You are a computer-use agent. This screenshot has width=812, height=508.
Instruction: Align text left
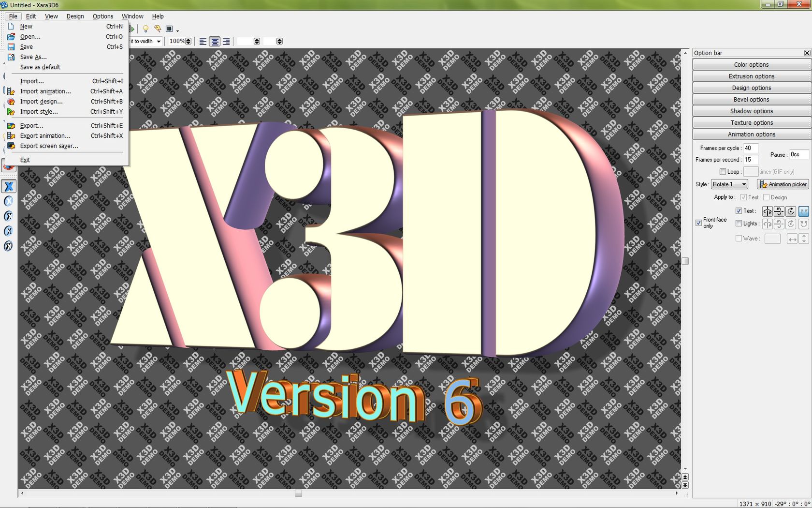[x=203, y=42]
